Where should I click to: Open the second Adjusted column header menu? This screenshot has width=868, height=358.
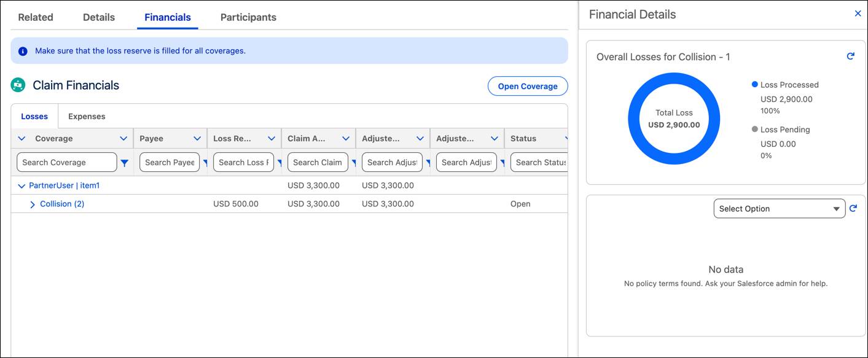[x=495, y=139]
